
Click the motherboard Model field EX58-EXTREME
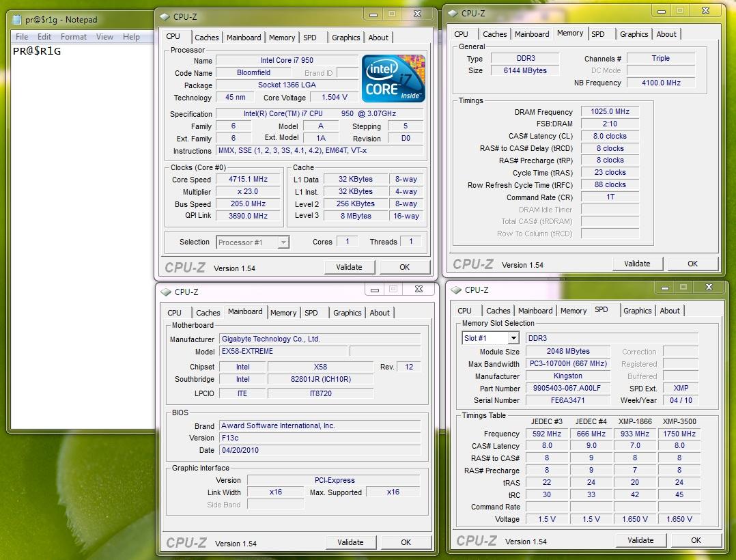(x=284, y=351)
